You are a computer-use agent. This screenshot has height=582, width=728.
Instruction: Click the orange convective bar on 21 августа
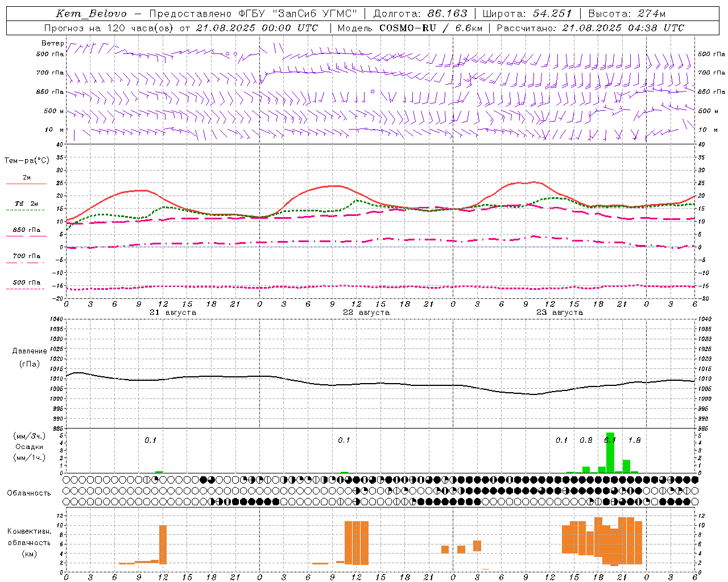tap(163, 544)
